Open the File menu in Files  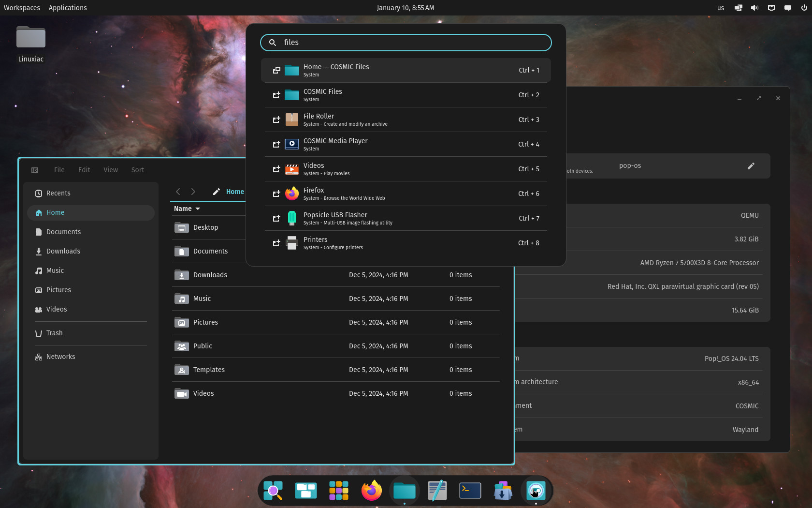[59, 170]
